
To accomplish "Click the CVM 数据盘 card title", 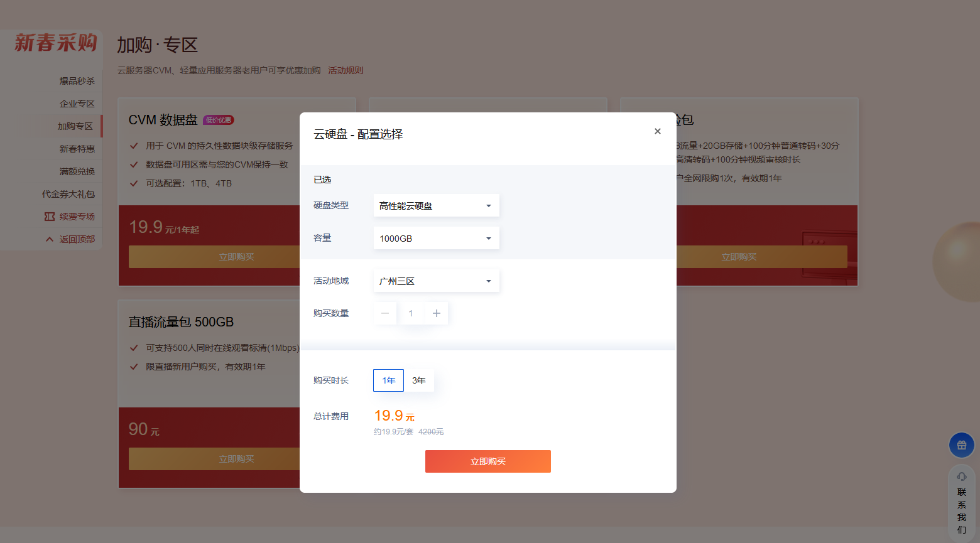I will click(x=163, y=120).
